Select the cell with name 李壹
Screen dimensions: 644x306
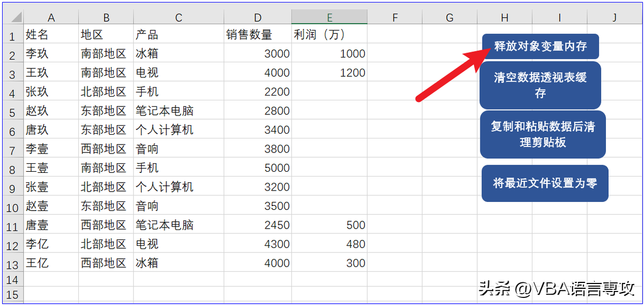51,149
